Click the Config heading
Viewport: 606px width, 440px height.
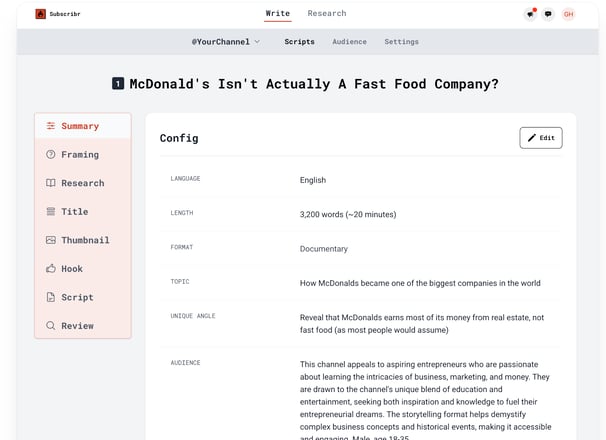pyautogui.click(x=179, y=138)
